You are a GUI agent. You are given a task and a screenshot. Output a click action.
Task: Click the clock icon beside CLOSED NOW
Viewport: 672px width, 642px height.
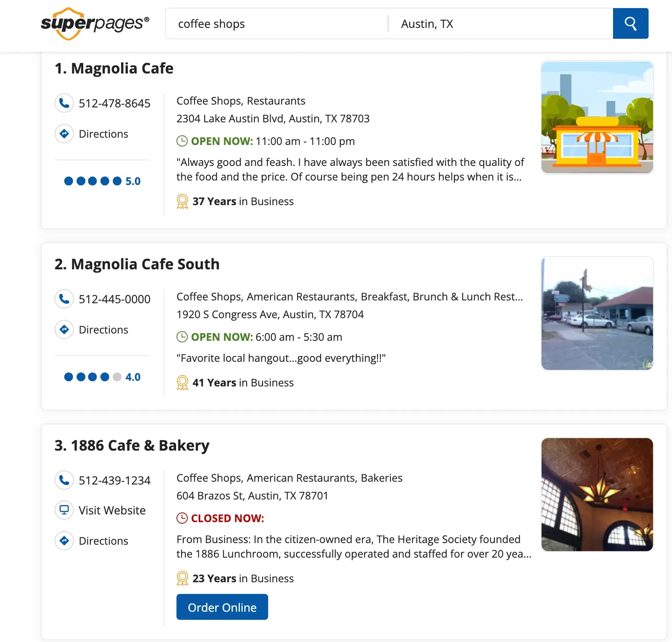pos(183,518)
